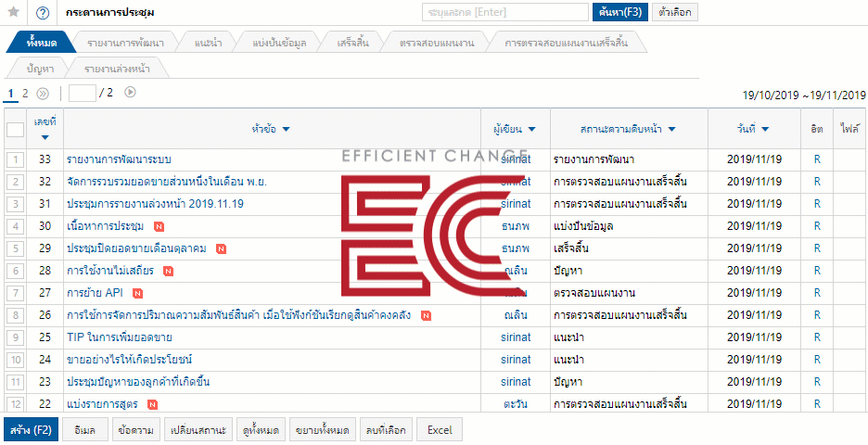Open the help question mark icon
The height and width of the screenshot is (445, 868).
(43, 13)
